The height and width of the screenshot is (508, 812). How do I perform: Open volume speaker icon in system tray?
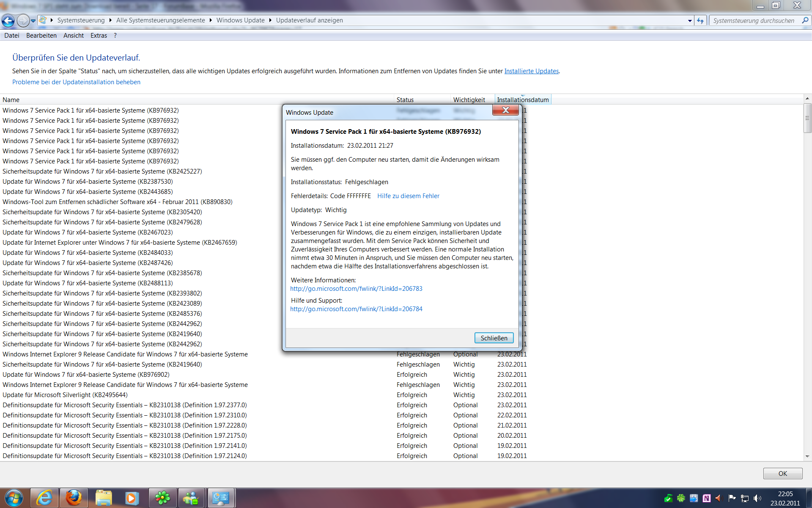[757, 498]
